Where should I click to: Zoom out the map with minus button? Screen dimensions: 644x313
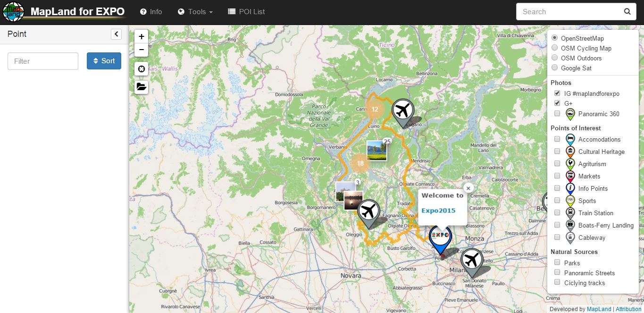141,50
